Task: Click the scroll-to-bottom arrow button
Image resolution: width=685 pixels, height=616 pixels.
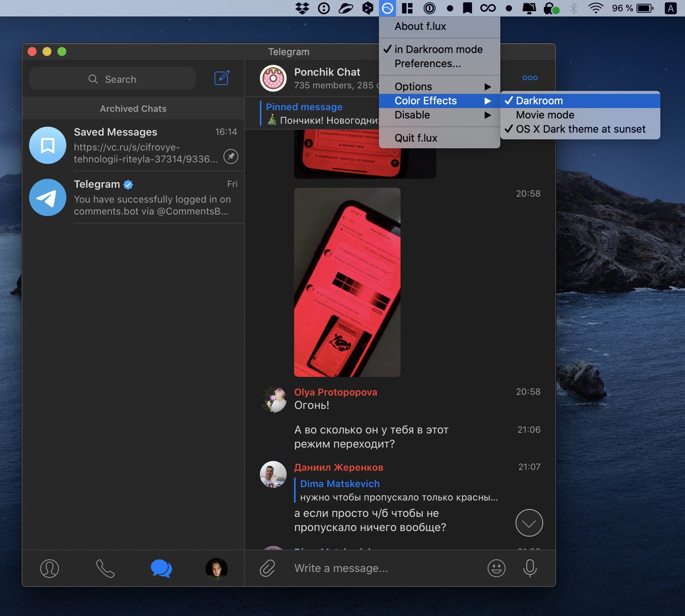Action: [529, 523]
